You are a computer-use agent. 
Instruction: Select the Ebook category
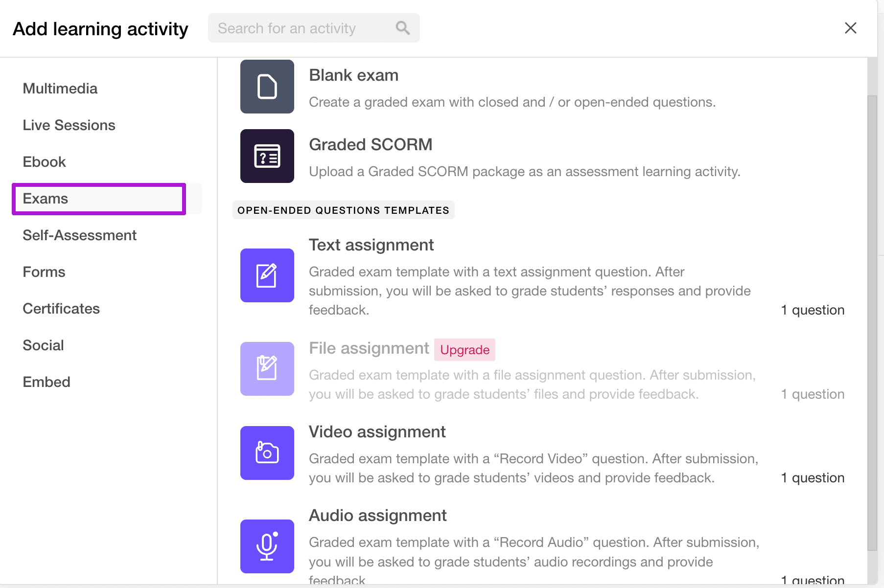coord(44,161)
